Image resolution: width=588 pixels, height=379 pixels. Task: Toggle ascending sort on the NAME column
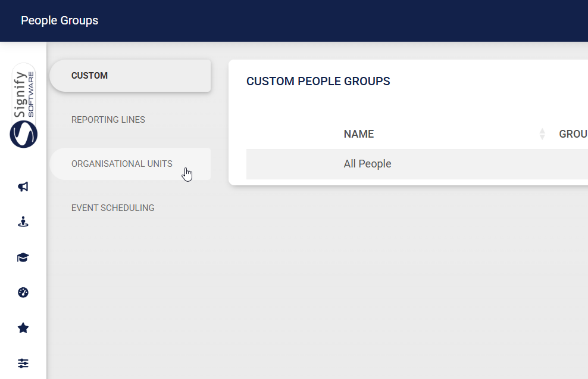pyautogui.click(x=542, y=131)
